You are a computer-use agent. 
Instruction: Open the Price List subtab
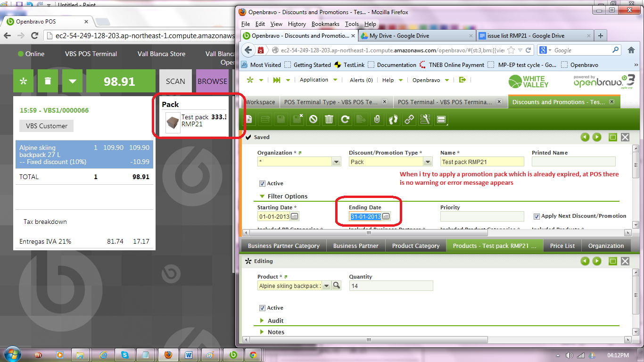point(562,246)
